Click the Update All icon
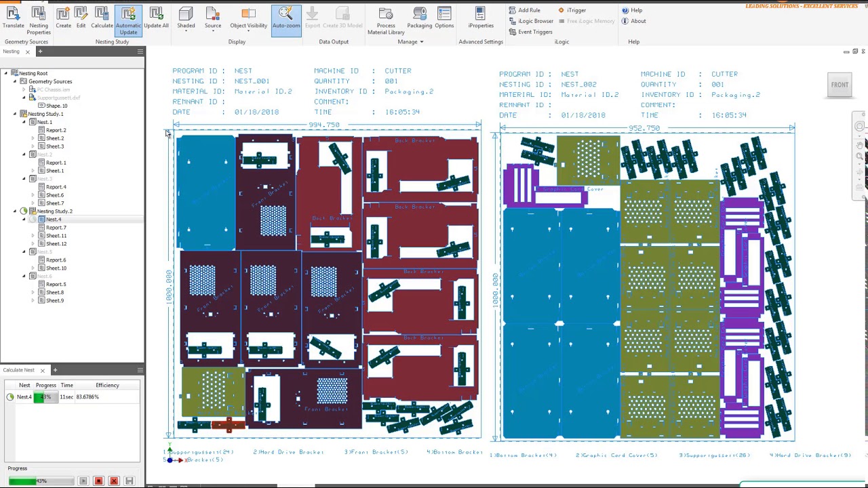The image size is (868, 488). click(156, 18)
